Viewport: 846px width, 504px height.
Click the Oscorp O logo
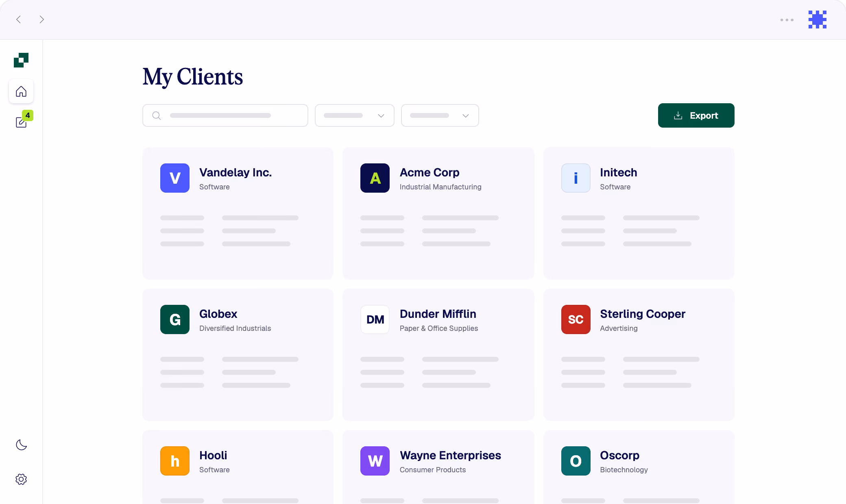tap(576, 461)
